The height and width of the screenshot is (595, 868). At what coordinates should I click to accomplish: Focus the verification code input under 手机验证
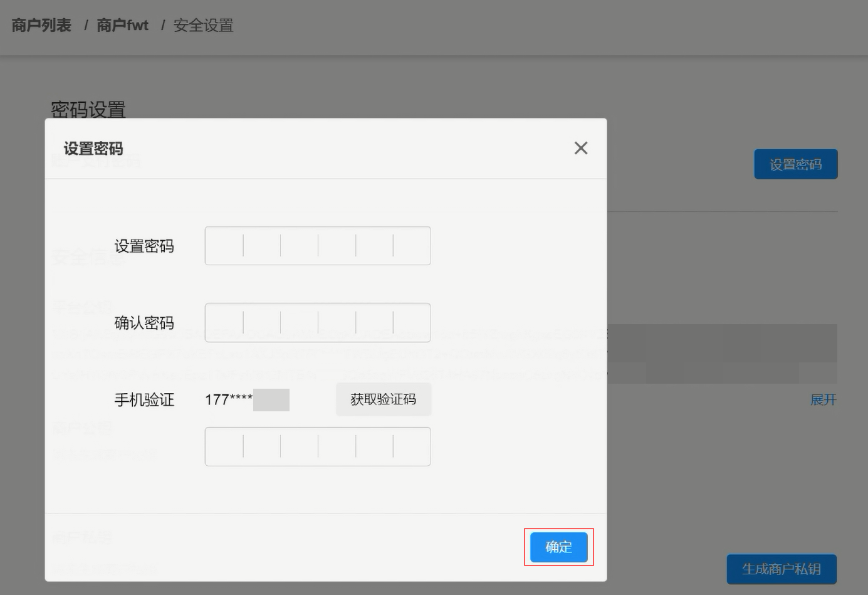click(x=224, y=446)
